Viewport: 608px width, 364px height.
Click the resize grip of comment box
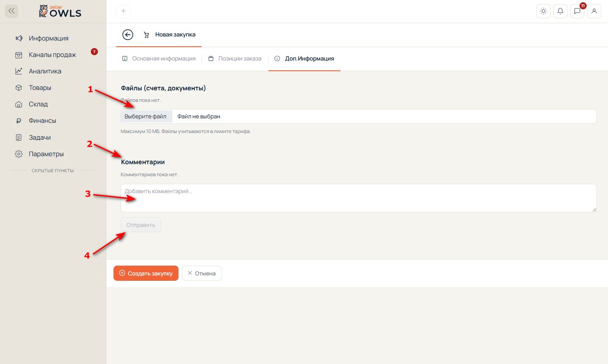tap(594, 209)
